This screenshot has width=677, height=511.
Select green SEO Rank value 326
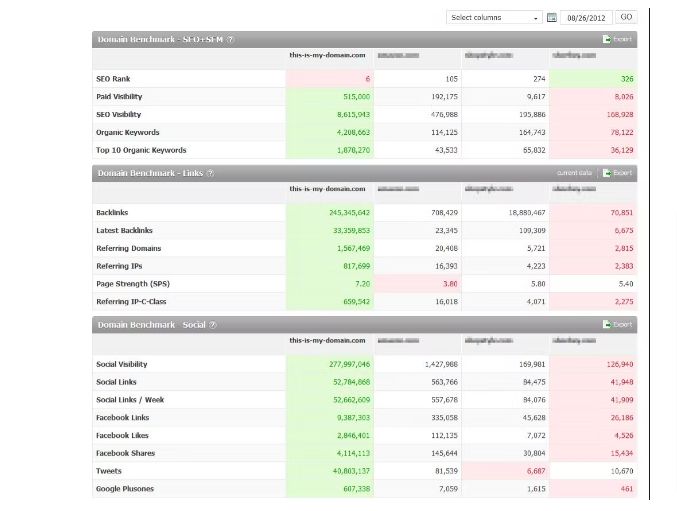tap(627, 79)
